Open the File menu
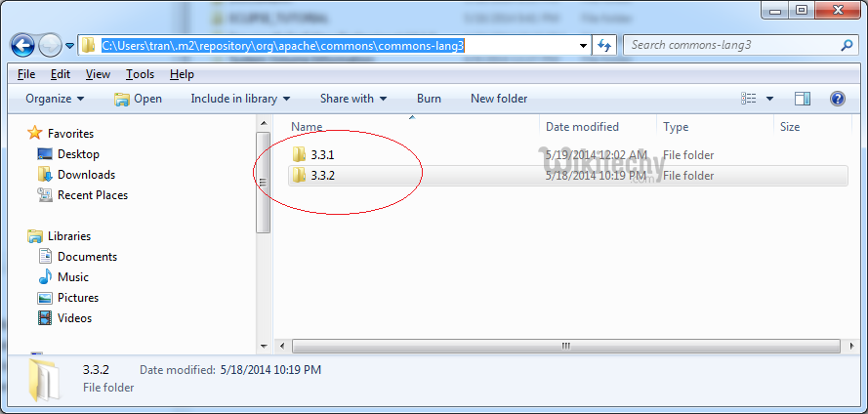The height and width of the screenshot is (414, 868). (x=26, y=74)
